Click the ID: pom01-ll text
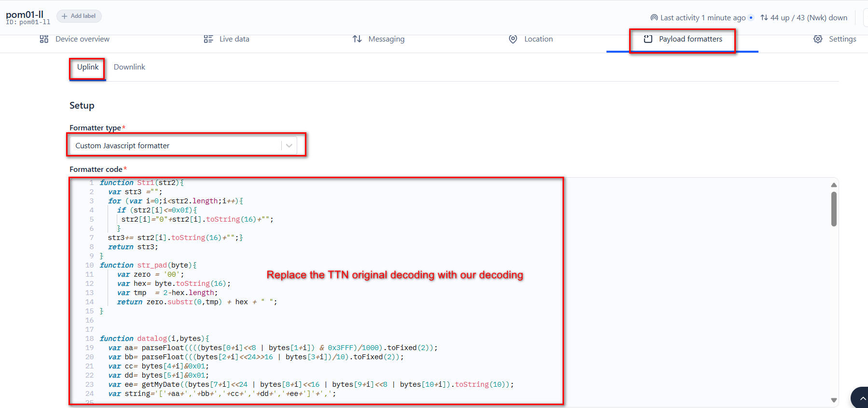 pyautogui.click(x=28, y=22)
